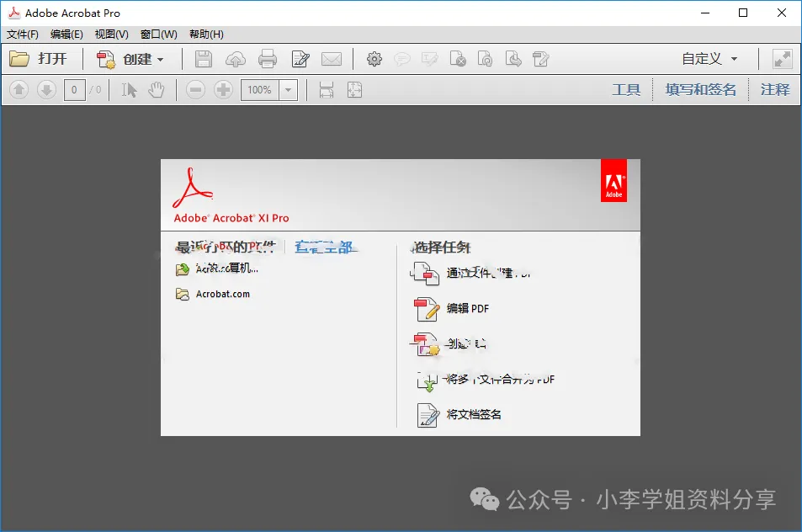This screenshot has width=802, height=532.
Task: Click the sign document pen icon
Action: 428,415
